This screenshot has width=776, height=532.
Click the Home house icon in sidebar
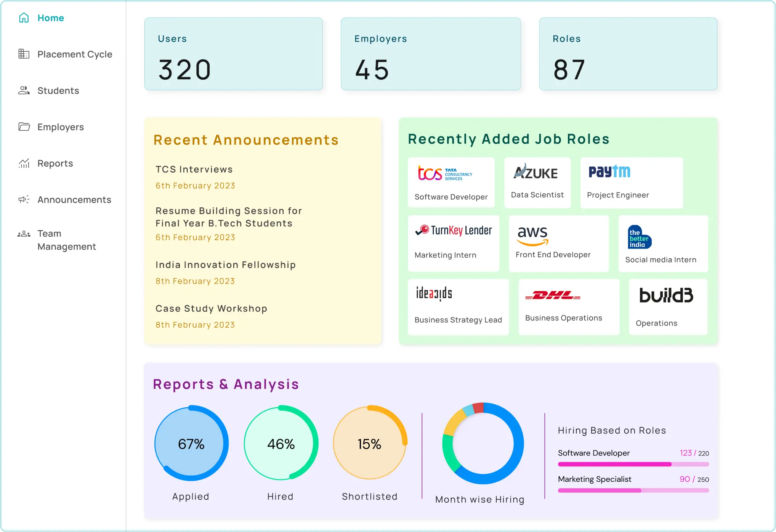pyautogui.click(x=24, y=18)
